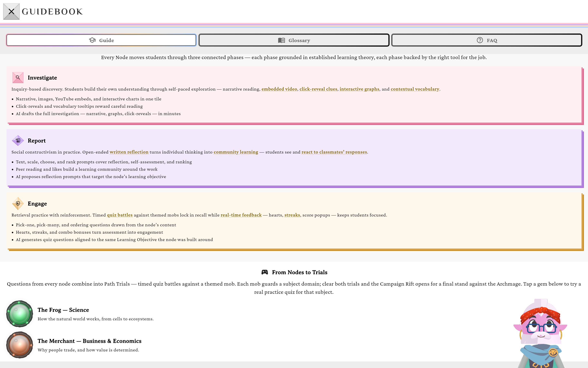Click the 'Questions from every node combine' paragraph
The height and width of the screenshot is (368, 588).
(294, 288)
